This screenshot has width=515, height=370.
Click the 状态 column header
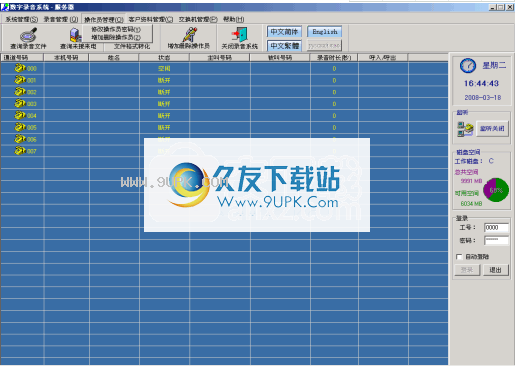pyautogui.click(x=164, y=58)
